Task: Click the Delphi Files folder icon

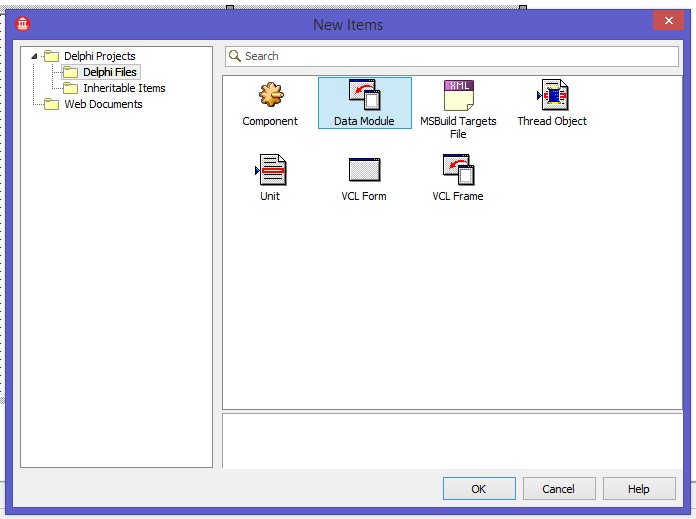Action: pos(70,72)
